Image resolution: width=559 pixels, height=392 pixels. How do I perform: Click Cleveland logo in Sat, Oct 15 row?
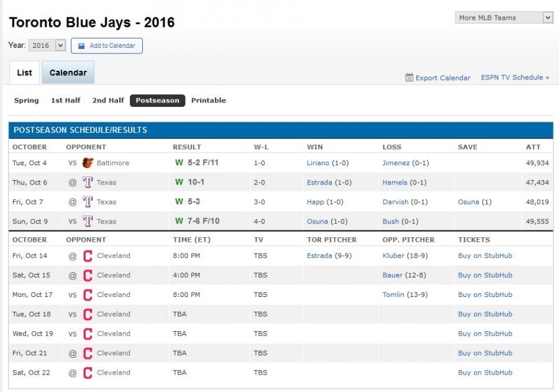pos(88,275)
